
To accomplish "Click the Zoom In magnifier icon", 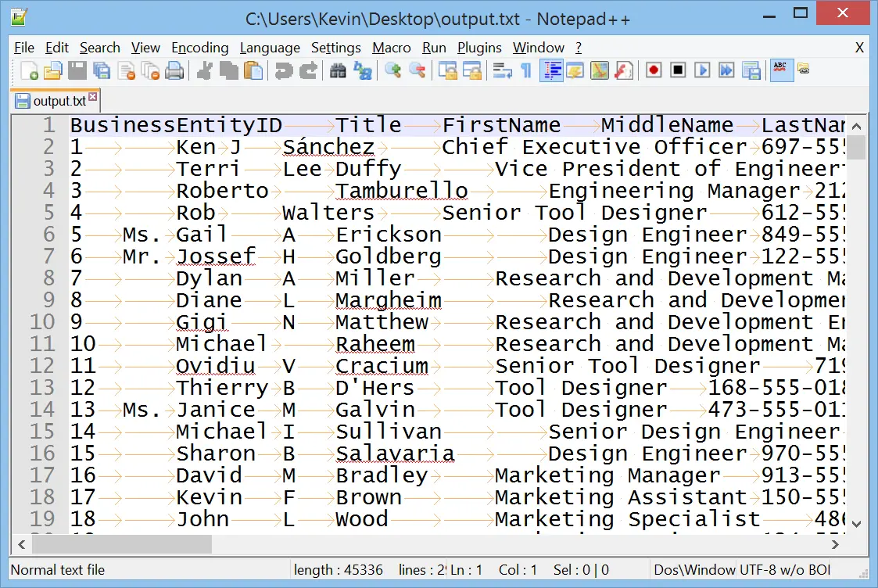I will 393,71.
